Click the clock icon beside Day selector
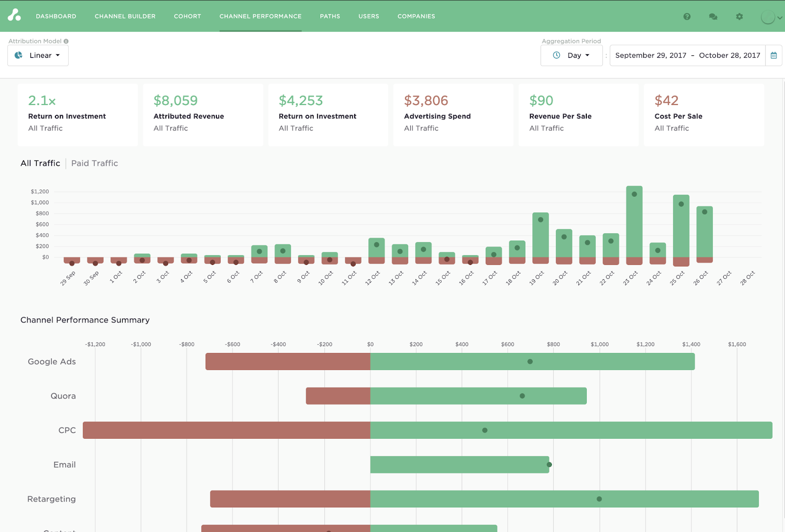This screenshot has width=785, height=532. (x=557, y=55)
